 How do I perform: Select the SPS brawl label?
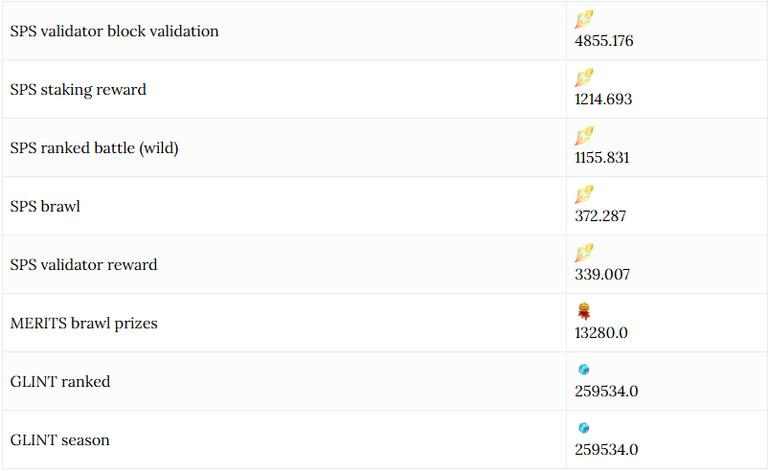[45, 206]
